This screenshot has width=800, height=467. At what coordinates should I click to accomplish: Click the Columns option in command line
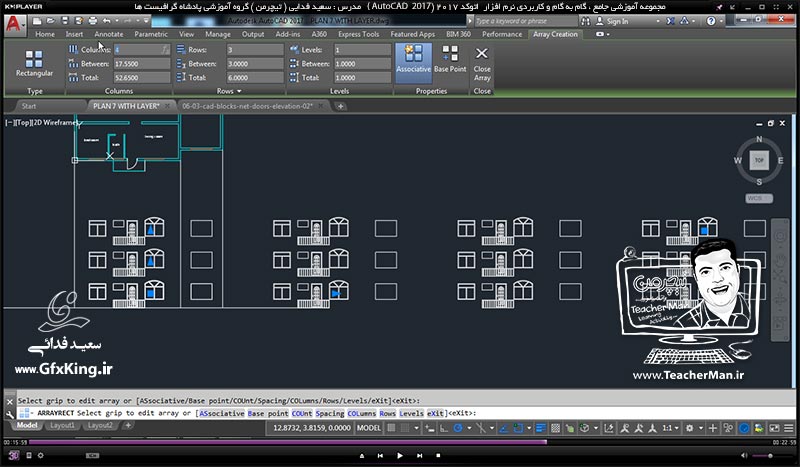tap(362, 413)
